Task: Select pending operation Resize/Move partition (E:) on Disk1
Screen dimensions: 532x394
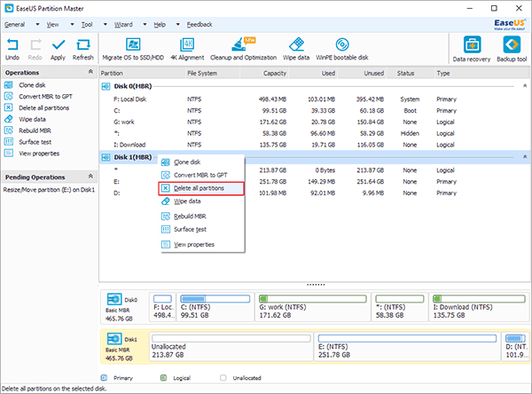Action: pos(49,190)
